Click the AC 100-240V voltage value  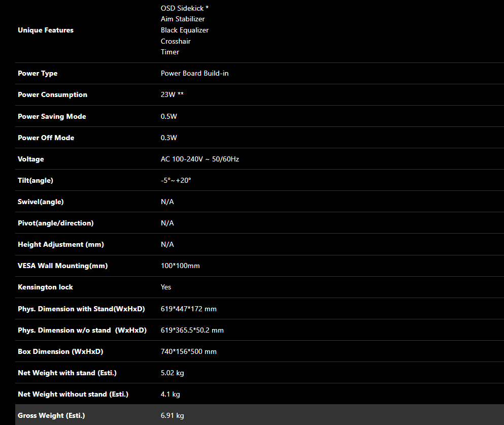[x=199, y=159]
